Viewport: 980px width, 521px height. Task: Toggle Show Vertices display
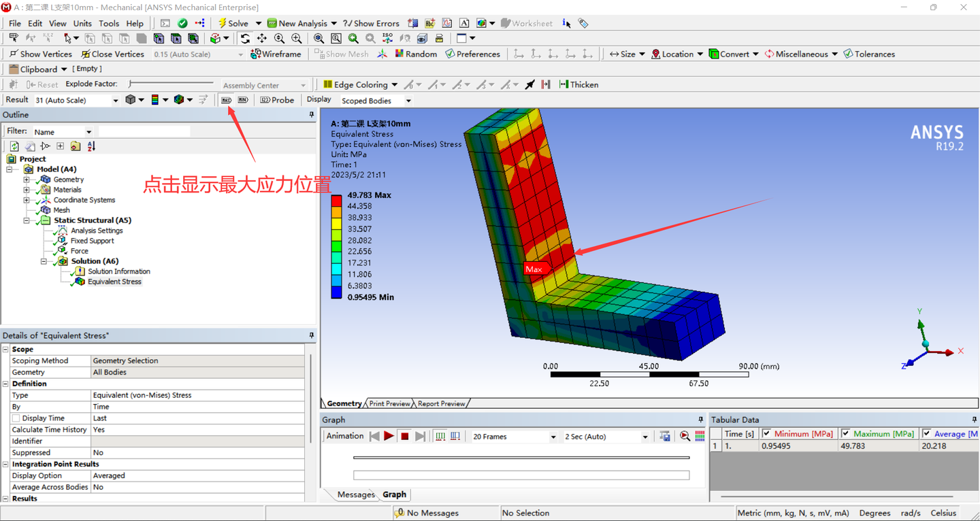pos(40,54)
